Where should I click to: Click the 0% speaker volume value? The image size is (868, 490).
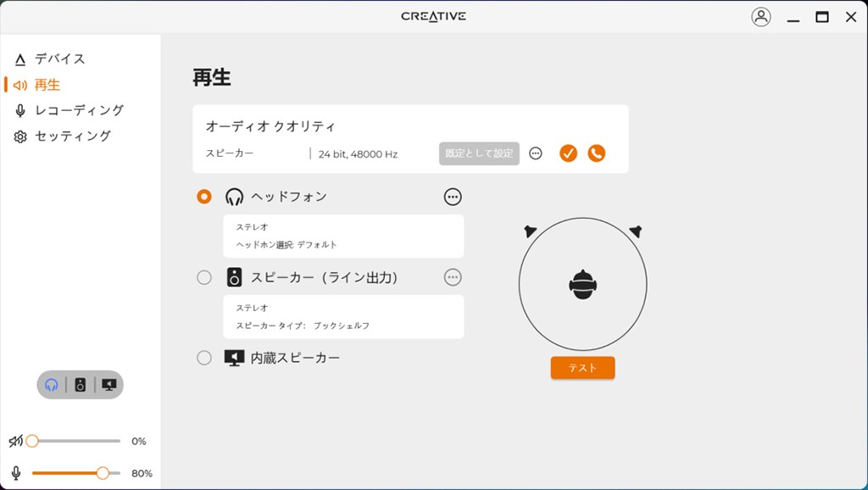(139, 442)
